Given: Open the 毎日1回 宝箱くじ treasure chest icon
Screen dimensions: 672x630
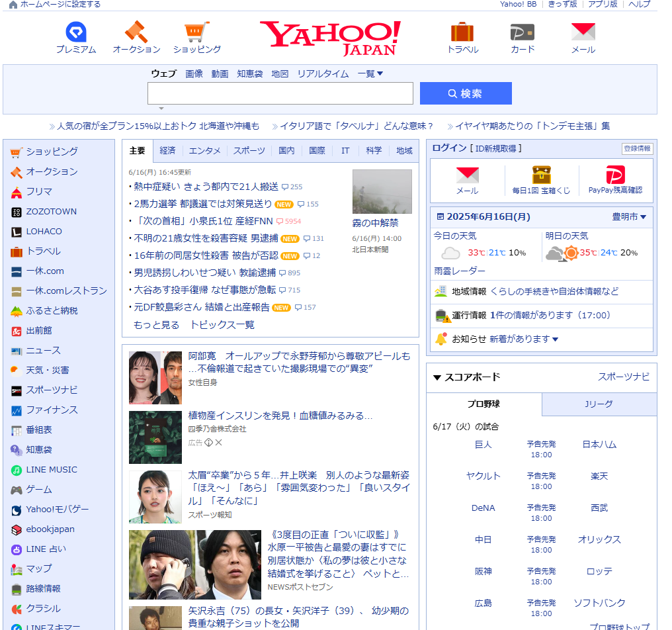Looking at the screenshot, I should (541, 175).
